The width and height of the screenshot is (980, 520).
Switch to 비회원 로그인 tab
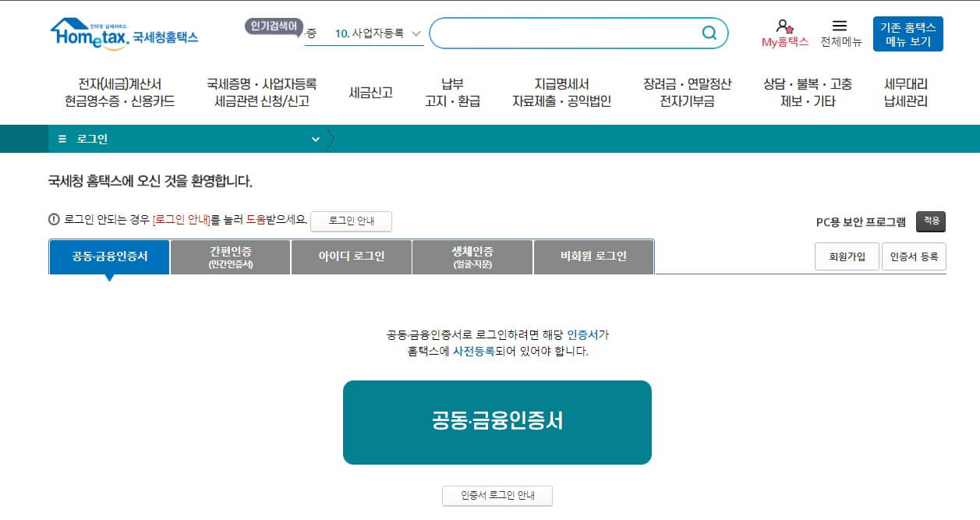(x=593, y=256)
